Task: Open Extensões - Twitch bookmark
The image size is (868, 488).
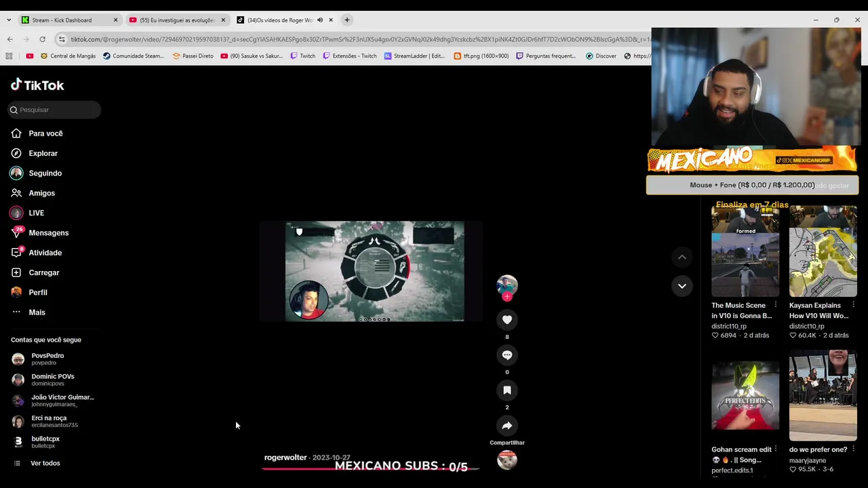Action: (350, 56)
